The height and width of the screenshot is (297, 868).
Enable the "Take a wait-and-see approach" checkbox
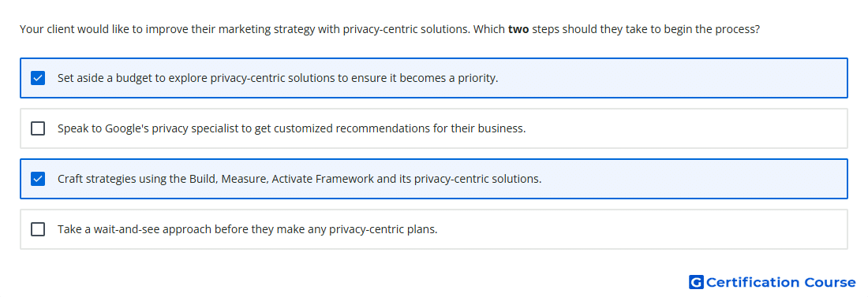[38, 229]
